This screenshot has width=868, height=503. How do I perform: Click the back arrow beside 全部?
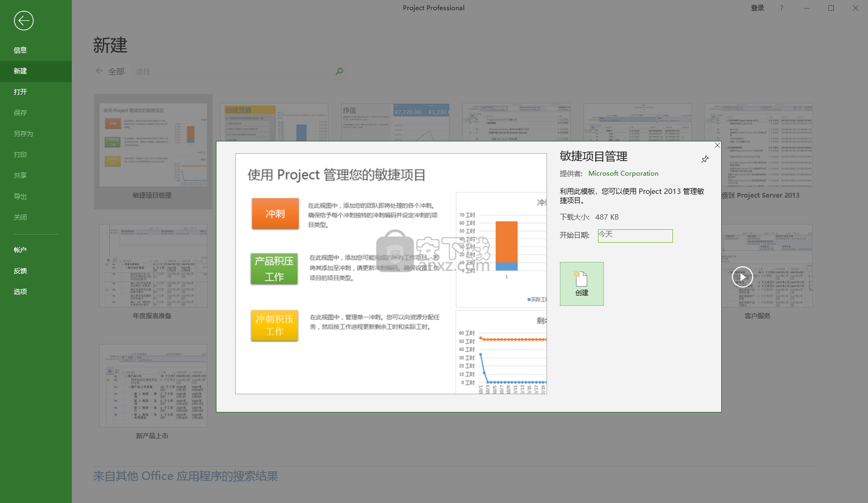[x=99, y=71]
